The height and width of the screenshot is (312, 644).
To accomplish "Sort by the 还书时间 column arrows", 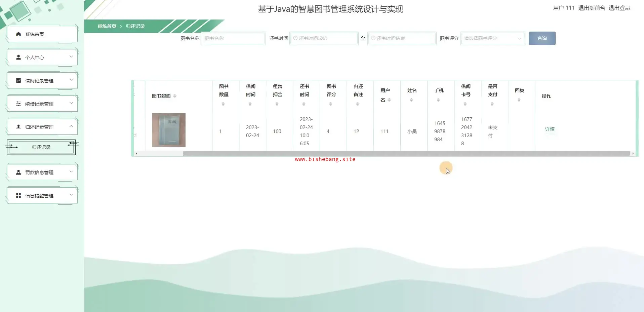I will coord(304,104).
